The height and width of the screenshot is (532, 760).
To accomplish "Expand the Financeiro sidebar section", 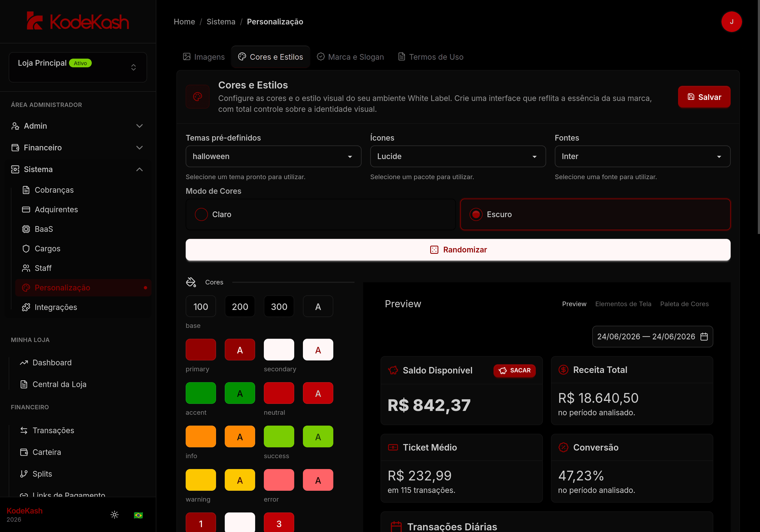I will pyautogui.click(x=78, y=148).
